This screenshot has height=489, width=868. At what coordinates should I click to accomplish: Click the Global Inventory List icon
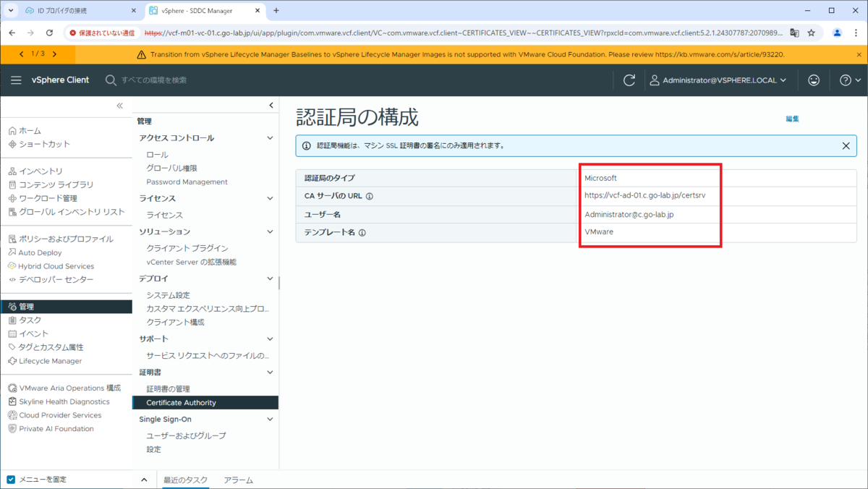point(12,212)
